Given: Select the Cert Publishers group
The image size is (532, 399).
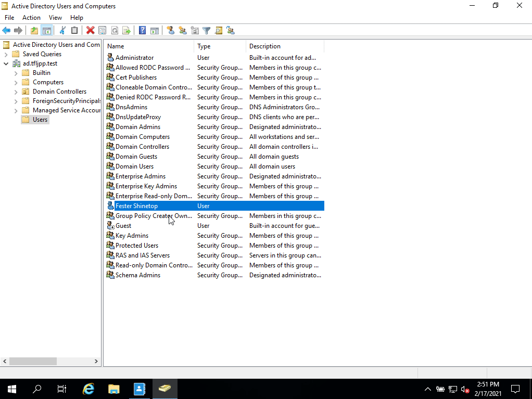Looking at the screenshot, I should 136,78.
